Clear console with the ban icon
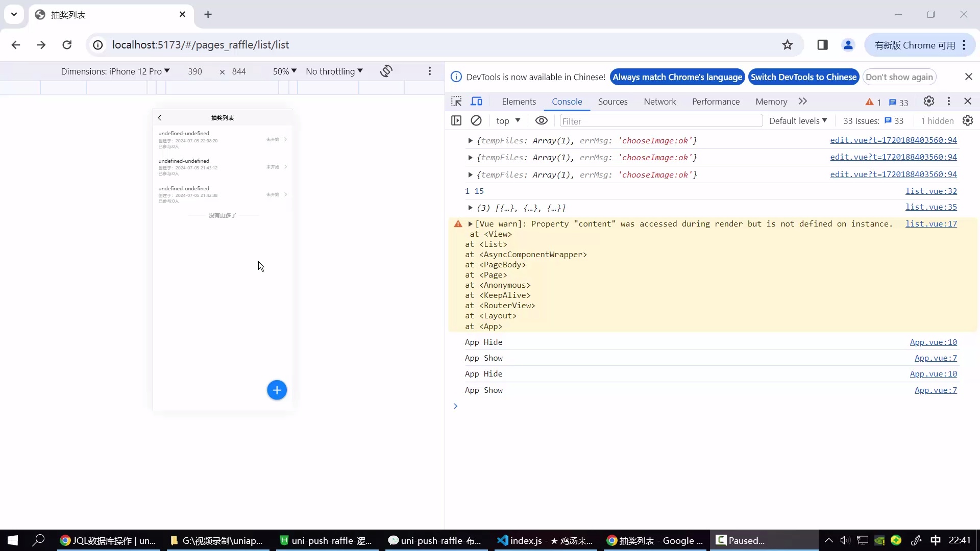Image resolution: width=980 pixels, height=551 pixels. tap(476, 121)
